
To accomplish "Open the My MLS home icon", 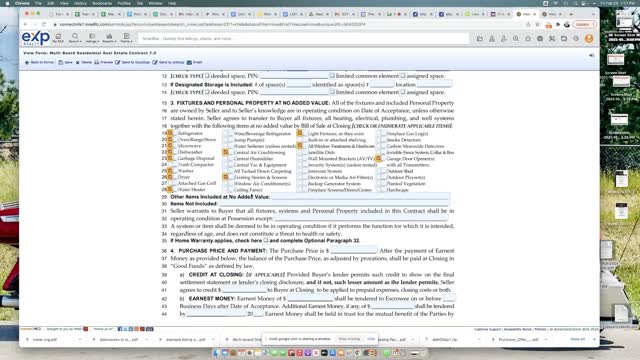I will click(x=58, y=38).
